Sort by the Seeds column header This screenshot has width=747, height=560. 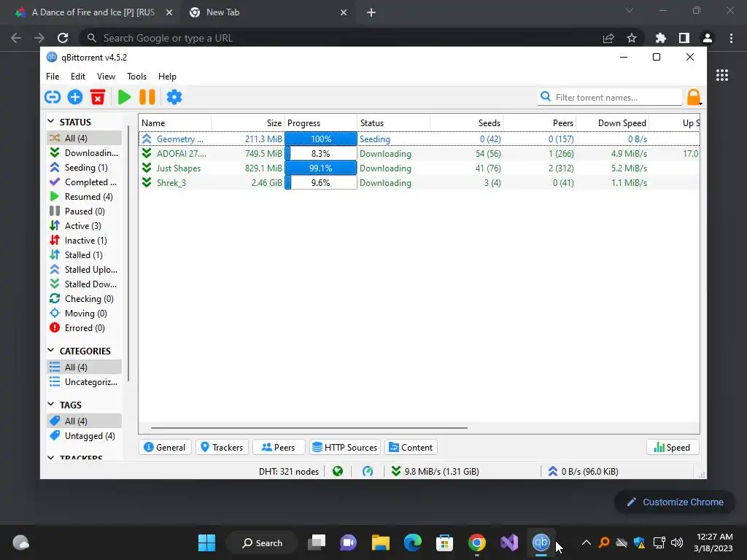tap(467, 122)
